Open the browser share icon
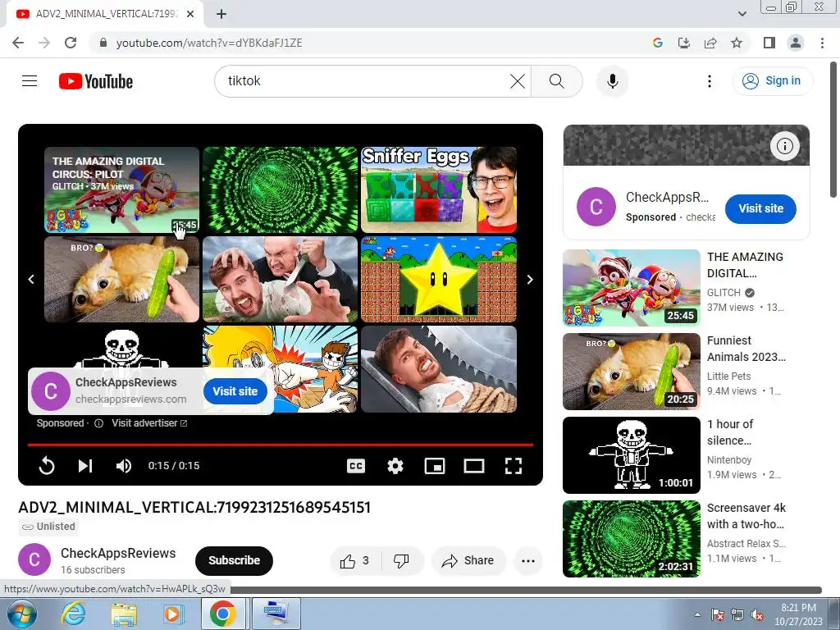Viewport: 840px width, 630px height. point(710,43)
